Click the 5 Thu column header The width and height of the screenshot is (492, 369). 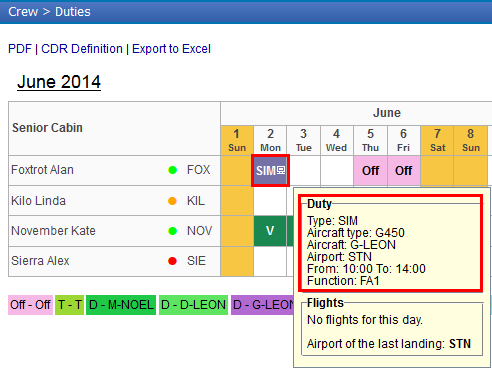pyautogui.click(x=371, y=140)
